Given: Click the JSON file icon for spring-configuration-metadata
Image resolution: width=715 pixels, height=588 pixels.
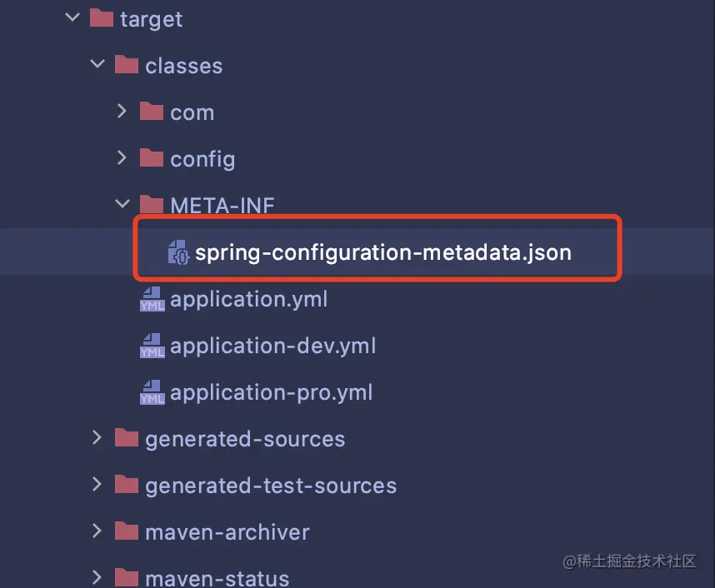Looking at the screenshot, I should click(177, 252).
